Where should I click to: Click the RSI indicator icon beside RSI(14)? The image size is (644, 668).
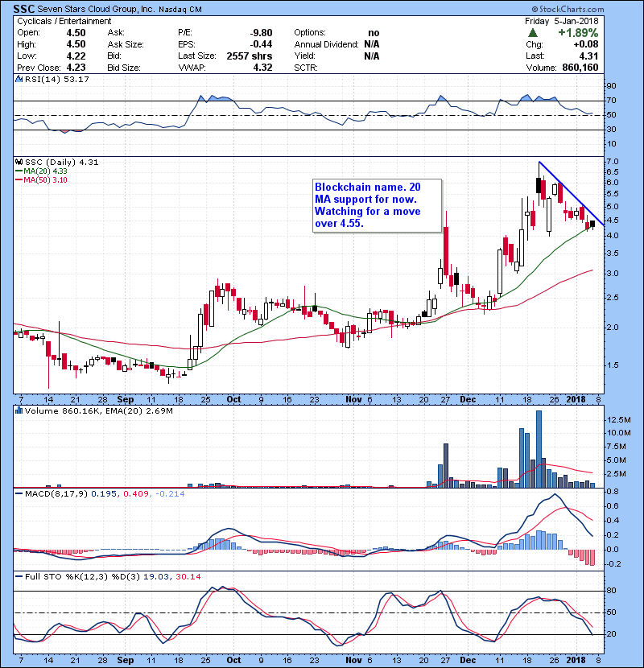coord(19,79)
